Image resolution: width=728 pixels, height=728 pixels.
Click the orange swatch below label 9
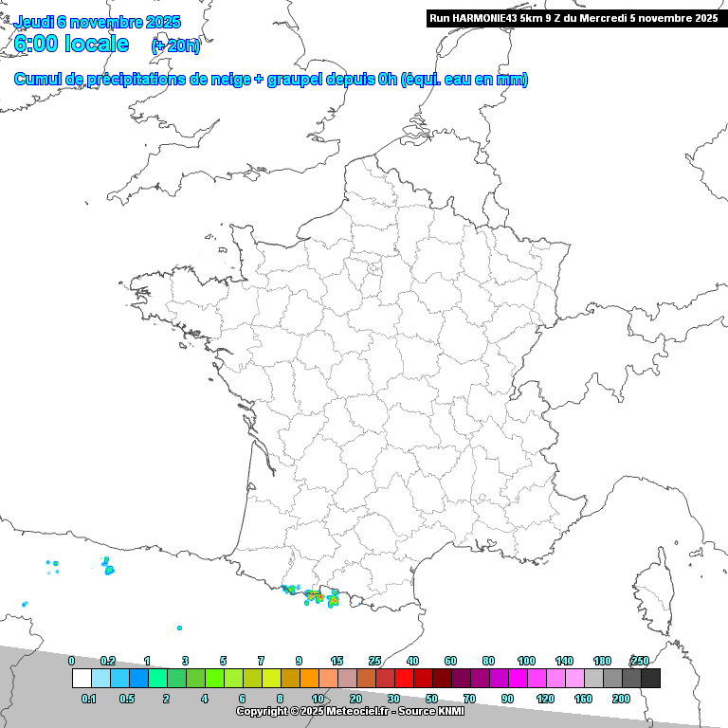(309, 678)
